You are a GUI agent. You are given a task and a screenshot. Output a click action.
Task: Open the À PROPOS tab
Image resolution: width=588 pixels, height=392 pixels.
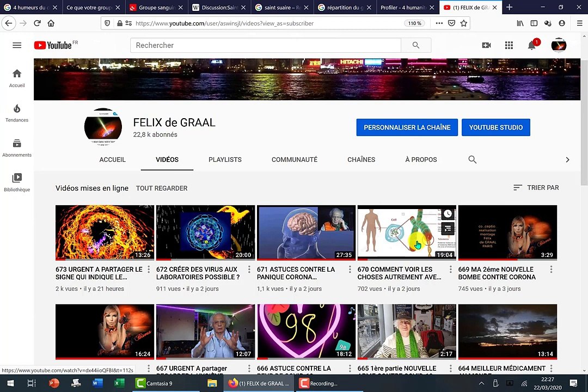(x=421, y=160)
